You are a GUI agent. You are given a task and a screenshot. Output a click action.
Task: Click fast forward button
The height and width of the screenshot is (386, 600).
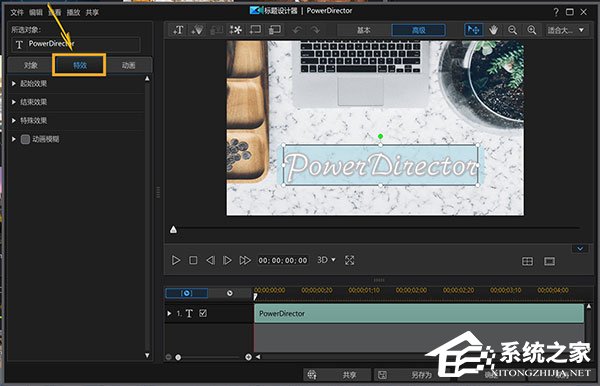tap(245, 261)
